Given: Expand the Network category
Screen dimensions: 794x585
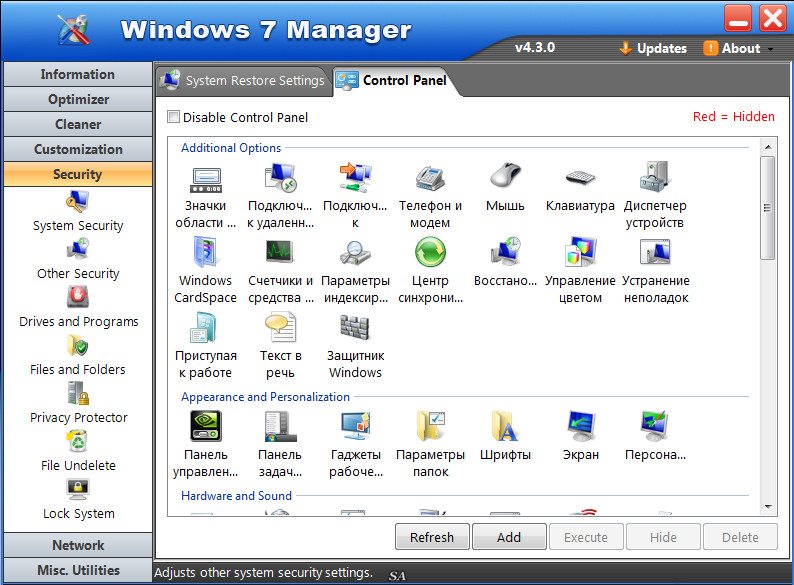Looking at the screenshot, I should pos(78,545).
